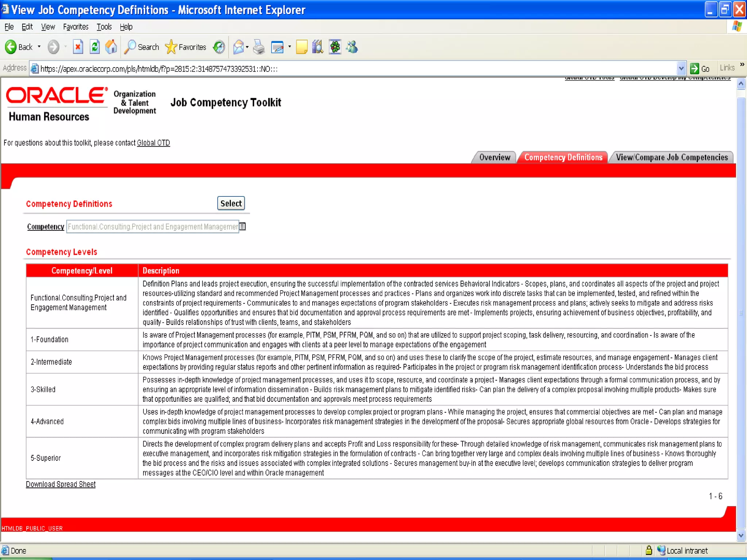Click the Refresh page icon

pos(94,47)
